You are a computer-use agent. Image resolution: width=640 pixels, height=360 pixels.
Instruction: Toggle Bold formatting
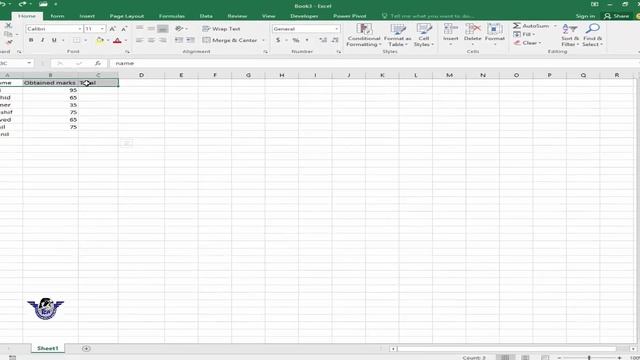click(31, 40)
